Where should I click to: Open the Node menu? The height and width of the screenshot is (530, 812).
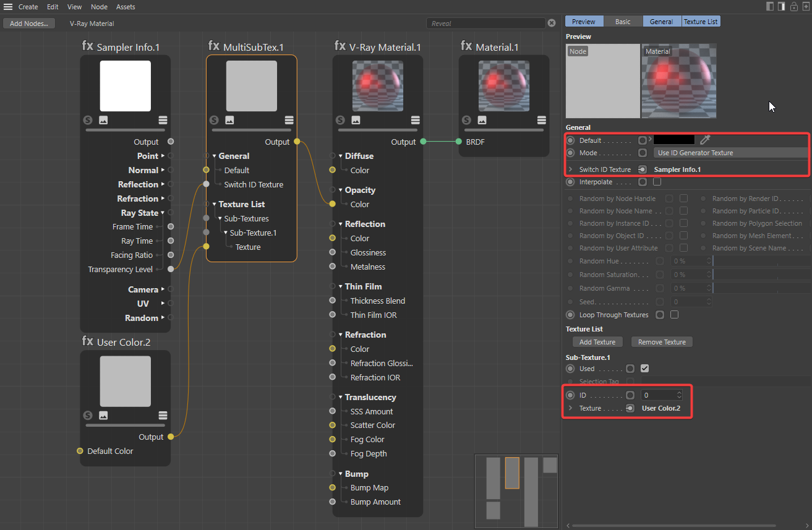(x=99, y=7)
